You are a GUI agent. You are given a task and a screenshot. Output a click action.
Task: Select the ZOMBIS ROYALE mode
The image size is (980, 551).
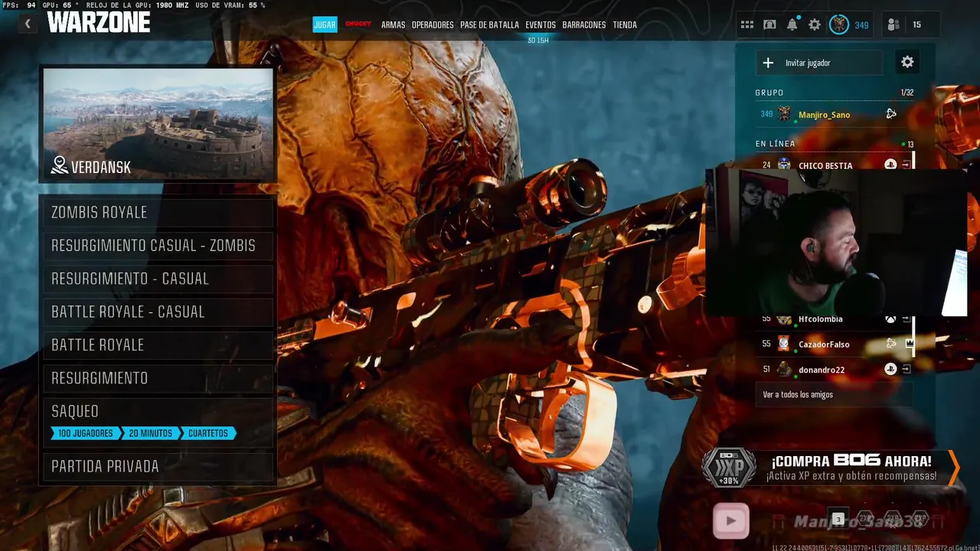(x=158, y=213)
